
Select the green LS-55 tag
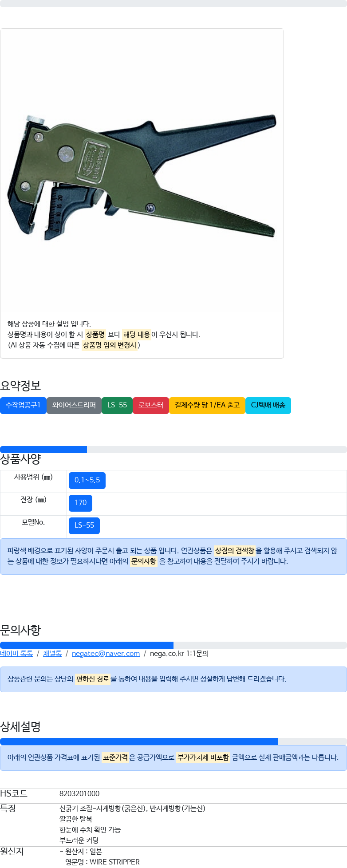tap(117, 405)
